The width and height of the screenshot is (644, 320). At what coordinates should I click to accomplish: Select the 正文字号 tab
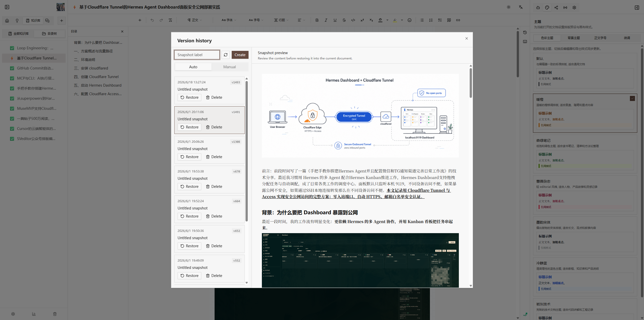coord(600,38)
